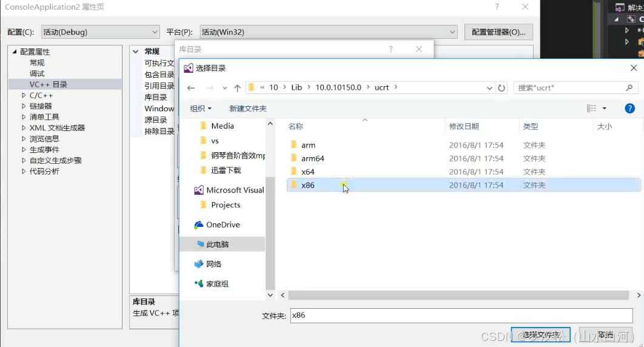
Task: Click help question mark of property page window
Action: [x=497, y=7]
